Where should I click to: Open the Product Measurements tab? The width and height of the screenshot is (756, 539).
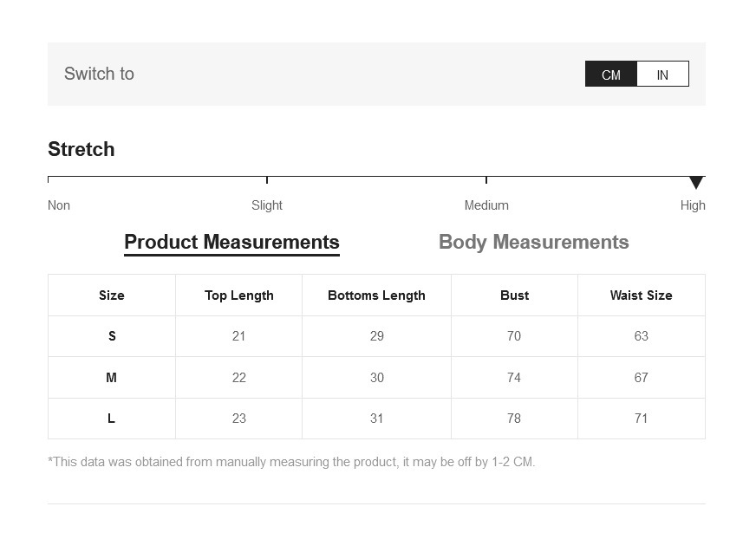pos(231,243)
